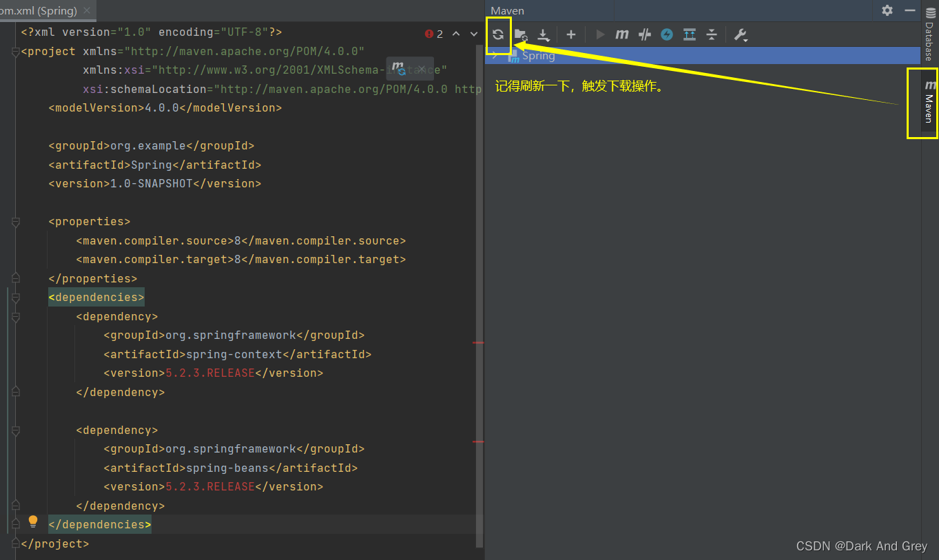Add Maven project with plus icon

point(570,34)
